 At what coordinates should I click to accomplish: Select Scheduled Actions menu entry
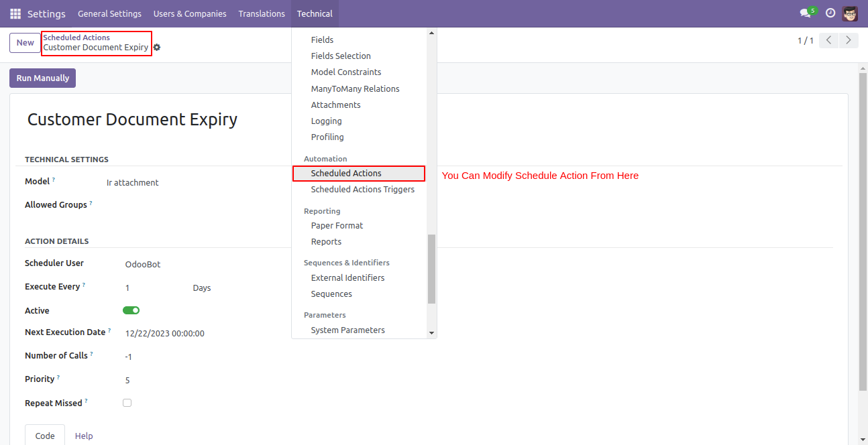[x=359, y=173]
